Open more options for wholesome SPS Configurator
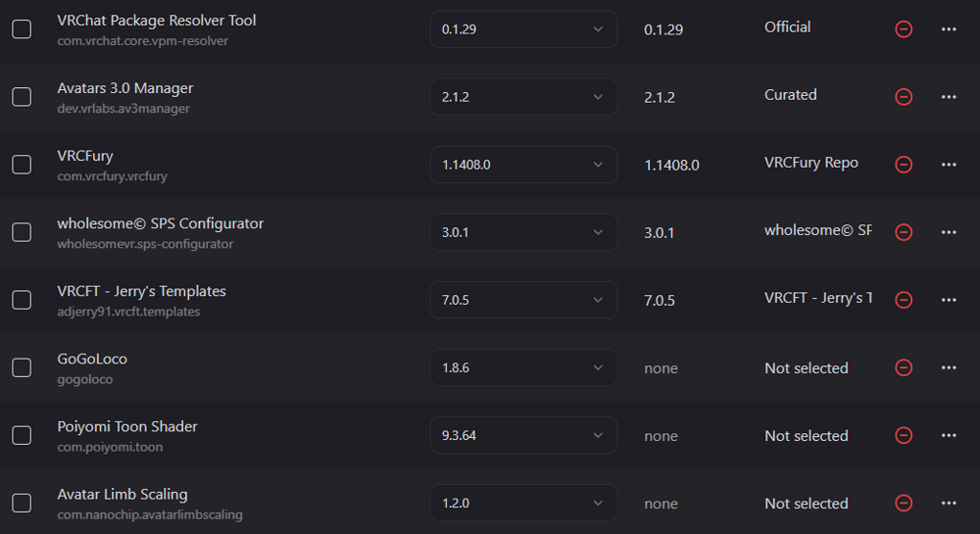 coord(948,232)
